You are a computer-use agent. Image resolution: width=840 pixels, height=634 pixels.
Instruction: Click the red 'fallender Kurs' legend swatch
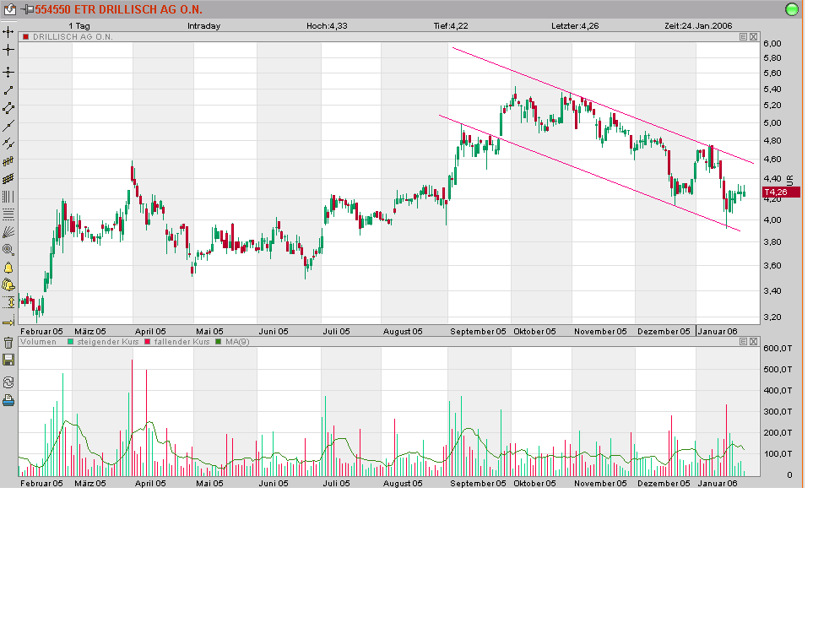[148, 342]
